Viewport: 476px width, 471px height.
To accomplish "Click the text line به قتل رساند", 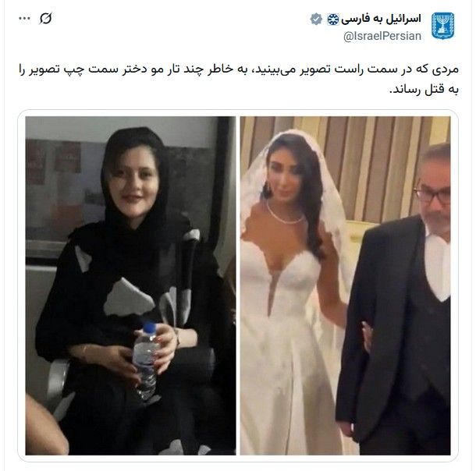I will pyautogui.click(x=424, y=89).
